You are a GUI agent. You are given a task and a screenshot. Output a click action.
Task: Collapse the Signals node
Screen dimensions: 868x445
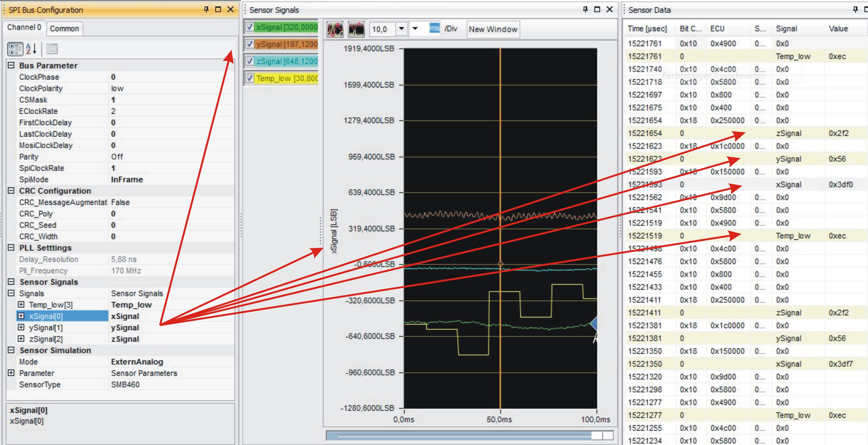coord(11,293)
